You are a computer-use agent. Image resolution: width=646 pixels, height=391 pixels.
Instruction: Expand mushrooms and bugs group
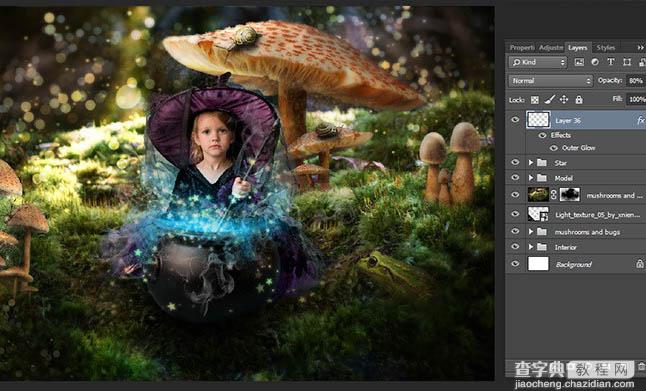point(531,232)
